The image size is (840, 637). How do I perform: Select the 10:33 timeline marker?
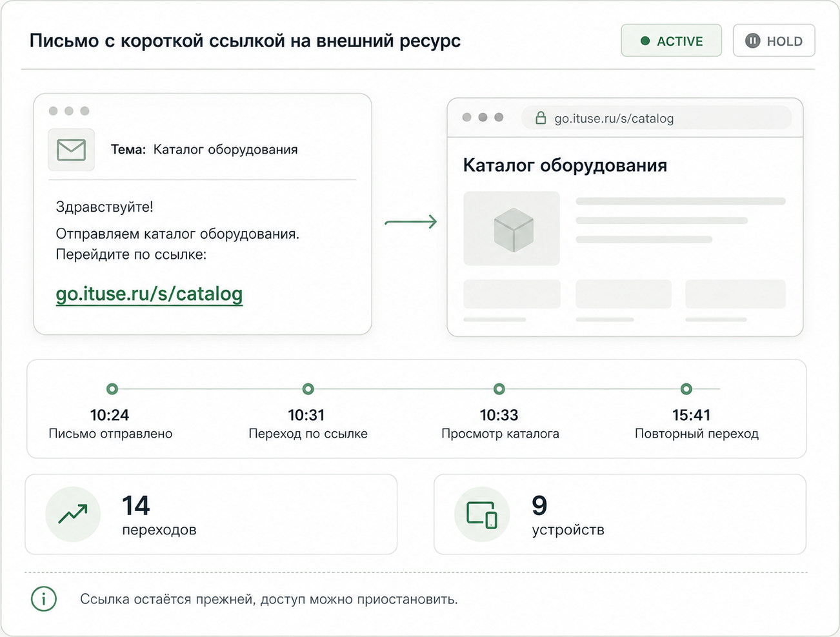tap(499, 389)
